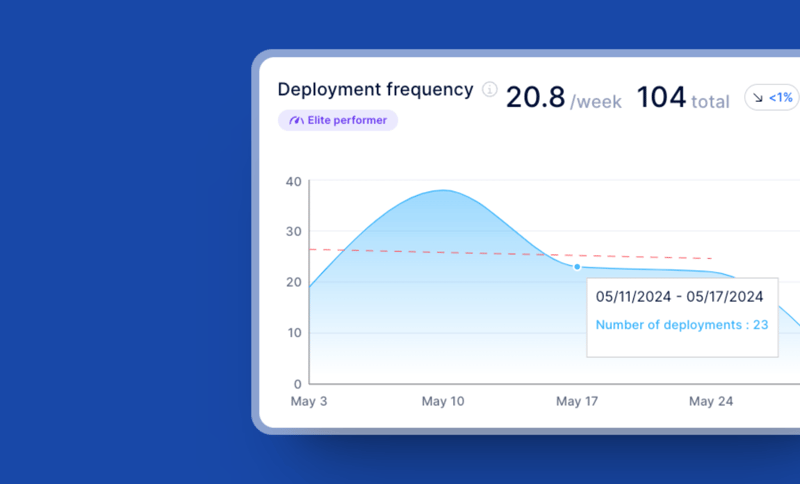Click the 0 y-axis label
The width and height of the screenshot is (800, 484).
[x=297, y=384]
